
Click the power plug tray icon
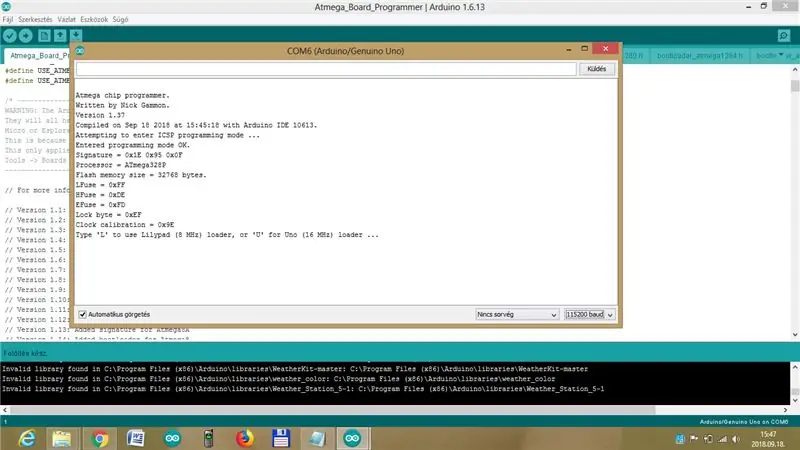click(708, 439)
